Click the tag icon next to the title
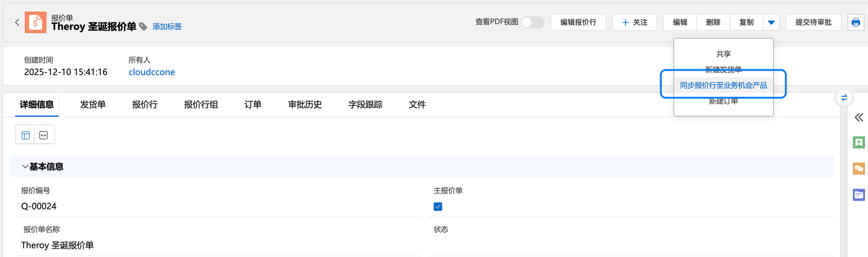 pyautogui.click(x=143, y=27)
